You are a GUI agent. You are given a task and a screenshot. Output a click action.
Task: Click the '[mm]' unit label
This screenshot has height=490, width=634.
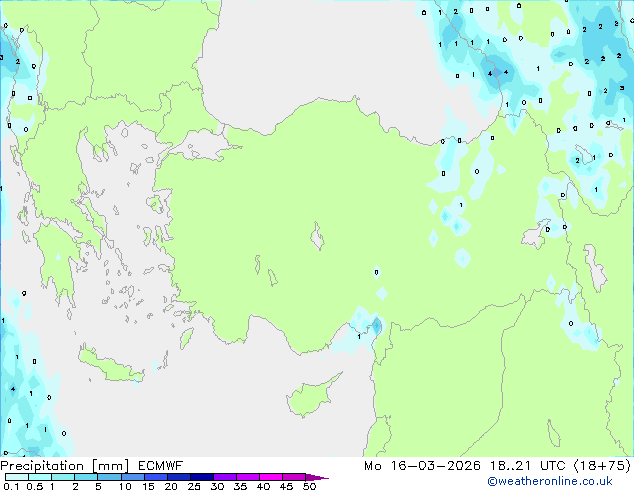110,466
